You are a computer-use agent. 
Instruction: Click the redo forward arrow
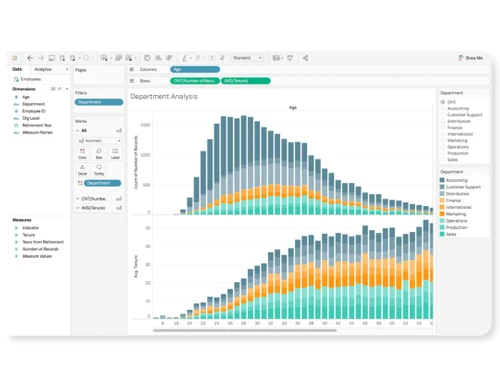(x=41, y=58)
